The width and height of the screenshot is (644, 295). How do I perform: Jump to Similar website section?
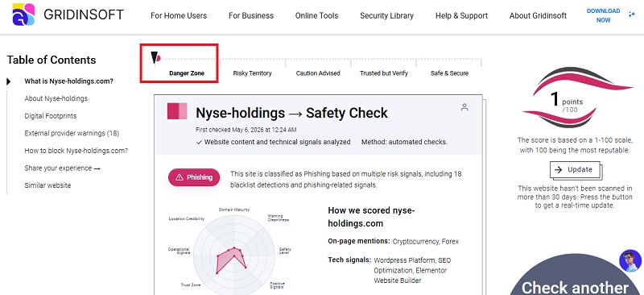(47, 185)
